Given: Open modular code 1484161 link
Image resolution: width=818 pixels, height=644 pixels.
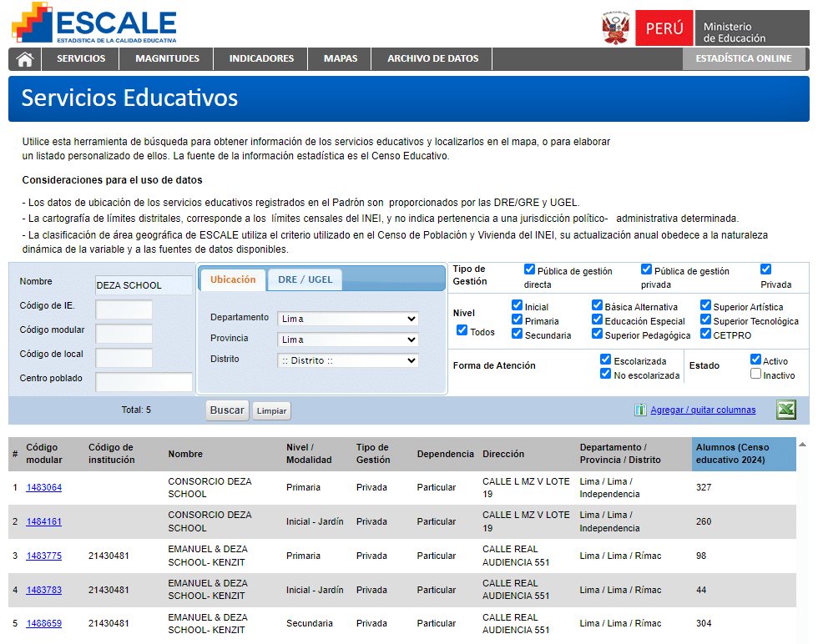Looking at the screenshot, I should click(x=43, y=521).
